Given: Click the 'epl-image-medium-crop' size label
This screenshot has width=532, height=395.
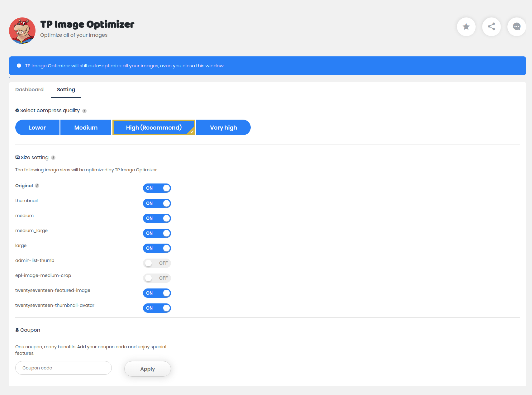Looking at the screenshot, I should click(43, 275).
